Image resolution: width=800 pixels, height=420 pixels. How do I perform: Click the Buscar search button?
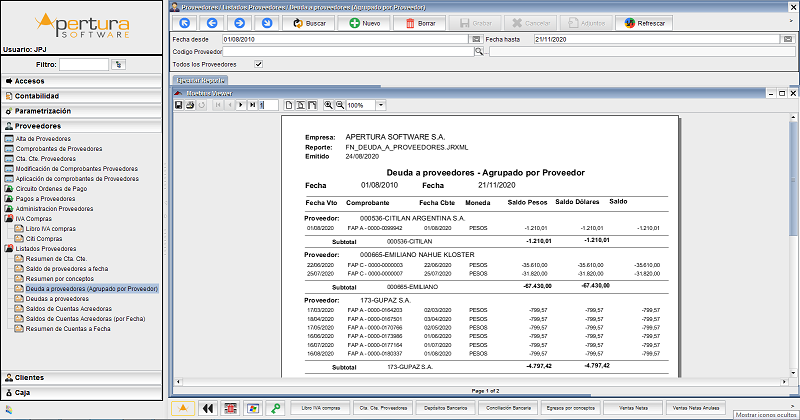[x=307, y=21]
